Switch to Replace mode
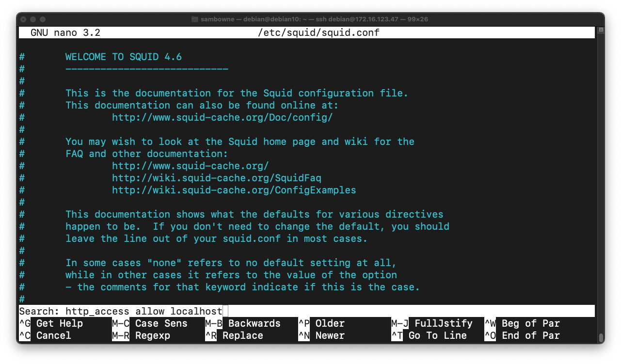Viewport: 621px width, 364px height. coord(242,335)
